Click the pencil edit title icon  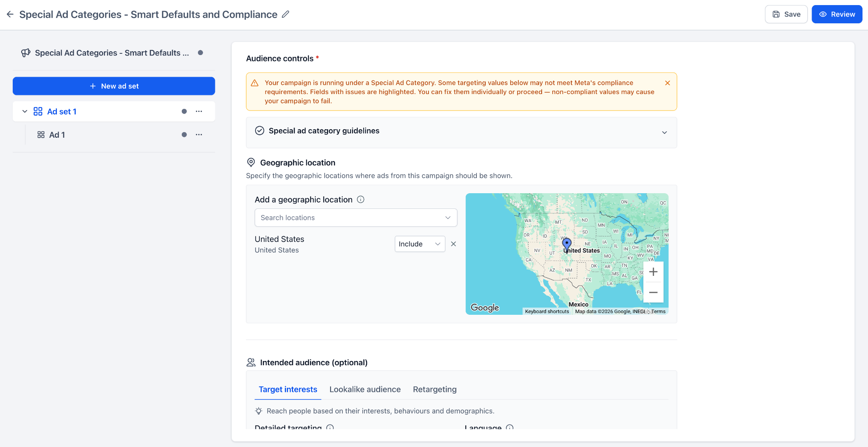tap(286, 14)
